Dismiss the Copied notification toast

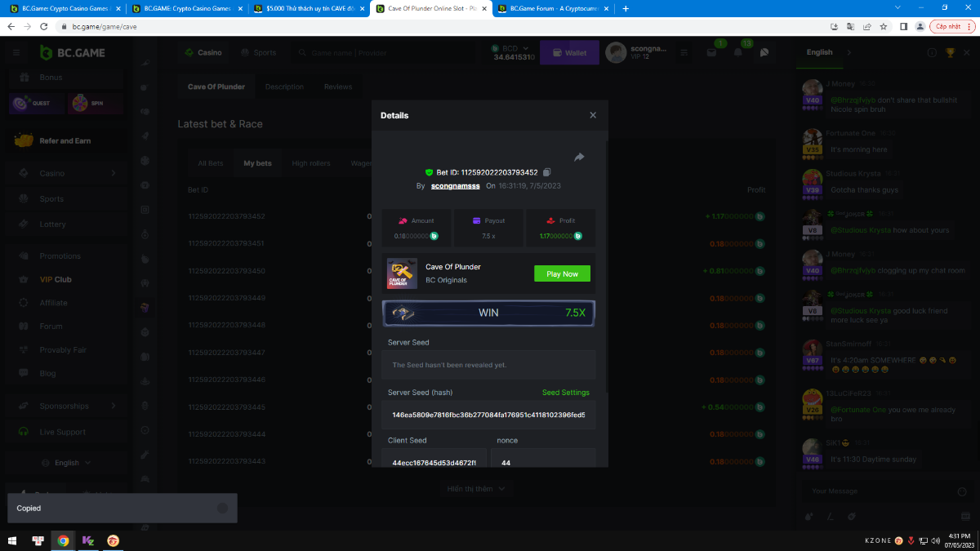click(222, 508)
